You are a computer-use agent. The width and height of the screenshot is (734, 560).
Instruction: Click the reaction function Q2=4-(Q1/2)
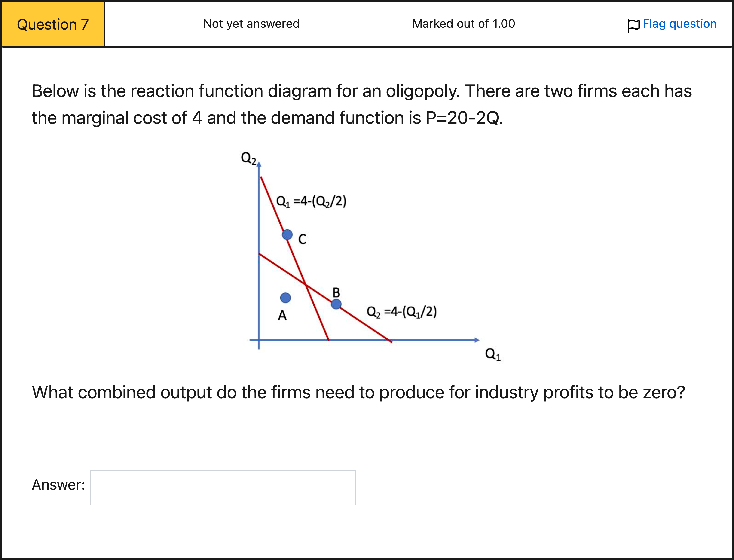(x=402, y=311)
